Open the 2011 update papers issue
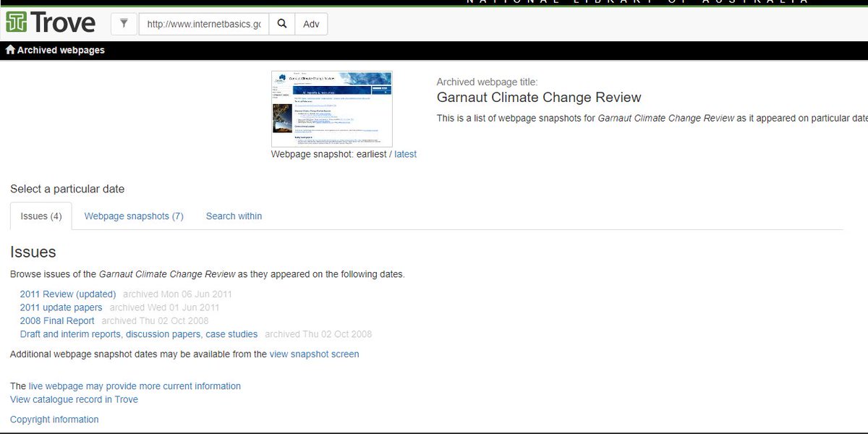 61,307
